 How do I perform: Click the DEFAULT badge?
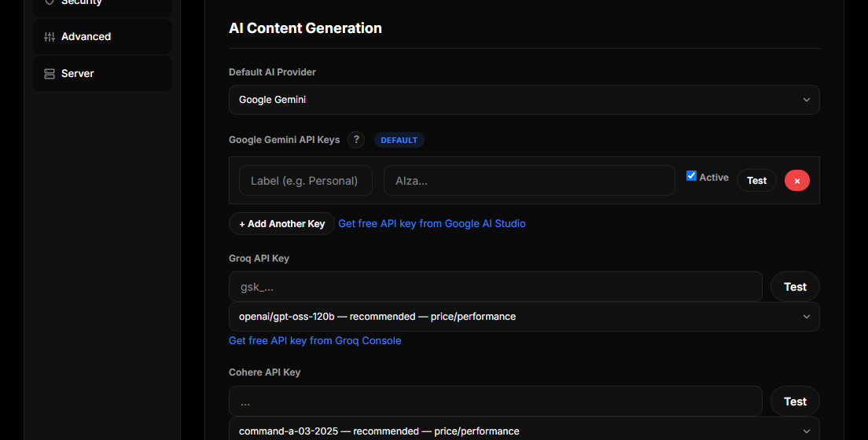tap(399, 140)
